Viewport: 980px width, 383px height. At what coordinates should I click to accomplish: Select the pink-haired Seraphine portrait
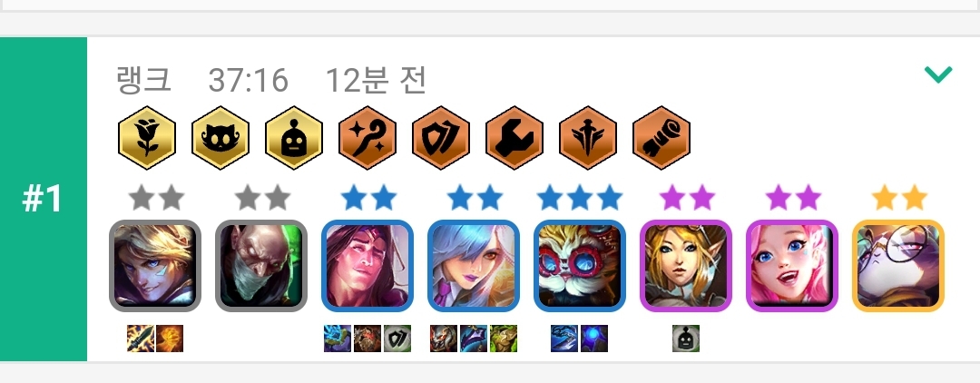(792, 266)
